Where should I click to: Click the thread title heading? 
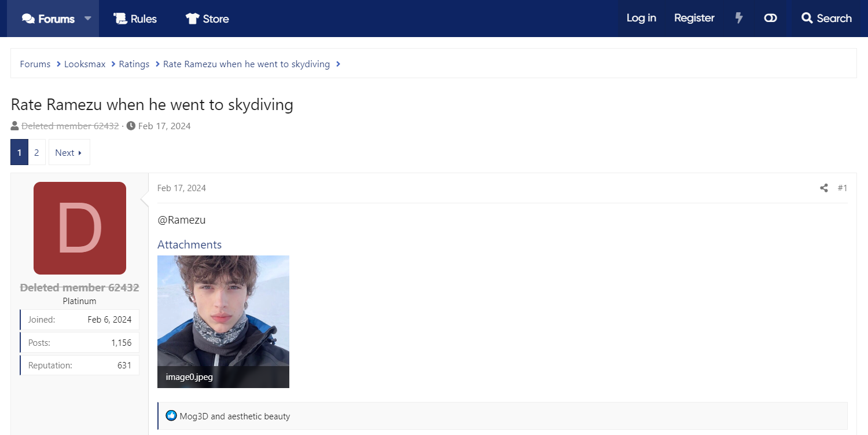coord(152,105)
